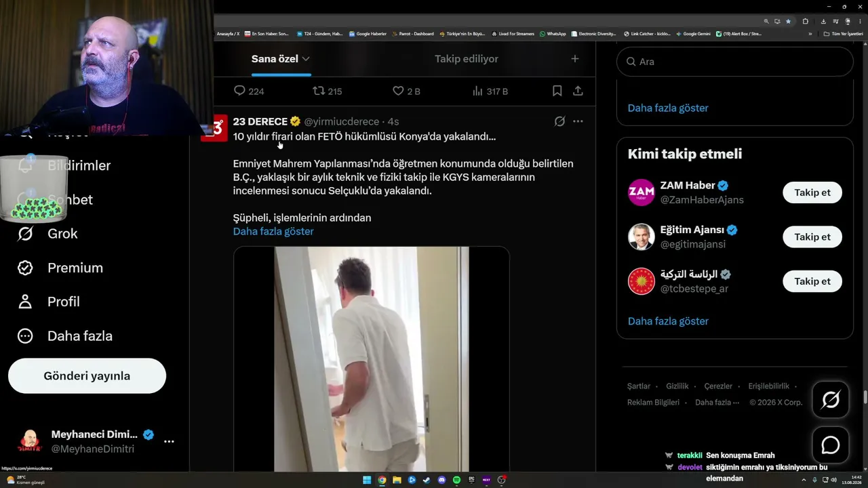Screen dimensions: 868x488
Task: Open Google Haberler bookmark
Action: tap(368, 34)
